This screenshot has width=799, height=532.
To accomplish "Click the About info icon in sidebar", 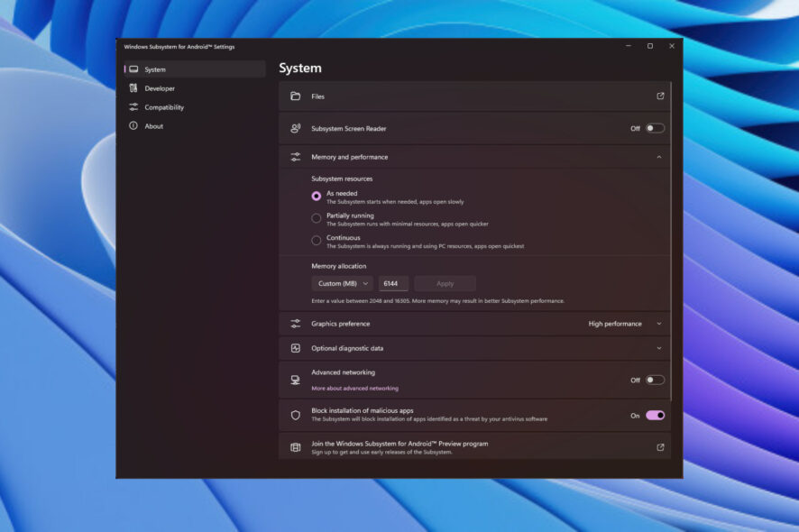I will coord(133,126).
